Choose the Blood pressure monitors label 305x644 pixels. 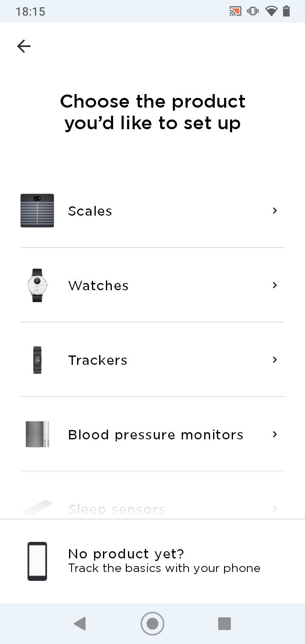pyautogui.click(x=155, y=435)
